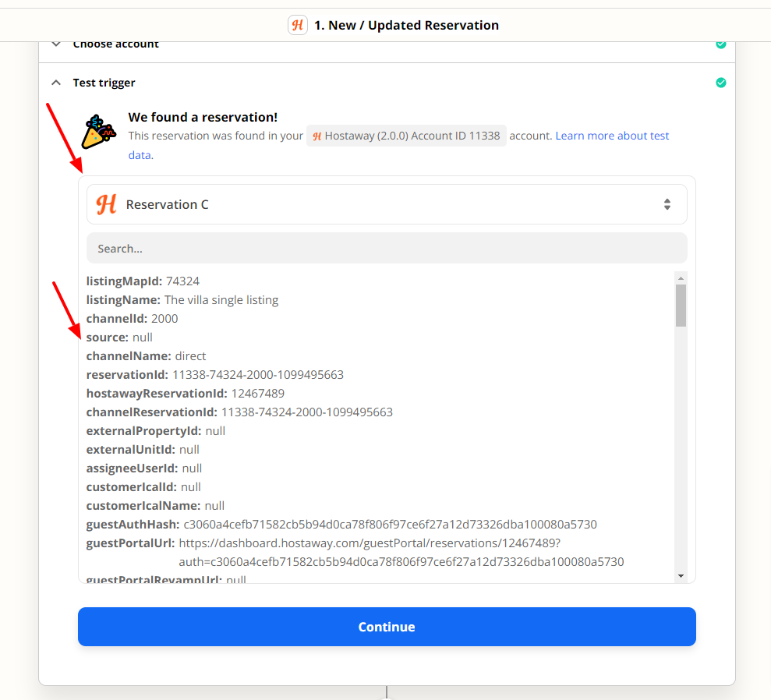Click the Hostaway Account ID 11338 badge
Image resolution: width=771 pixels, height=700 pixels.
pyautogui.click(x=407, y=136)
